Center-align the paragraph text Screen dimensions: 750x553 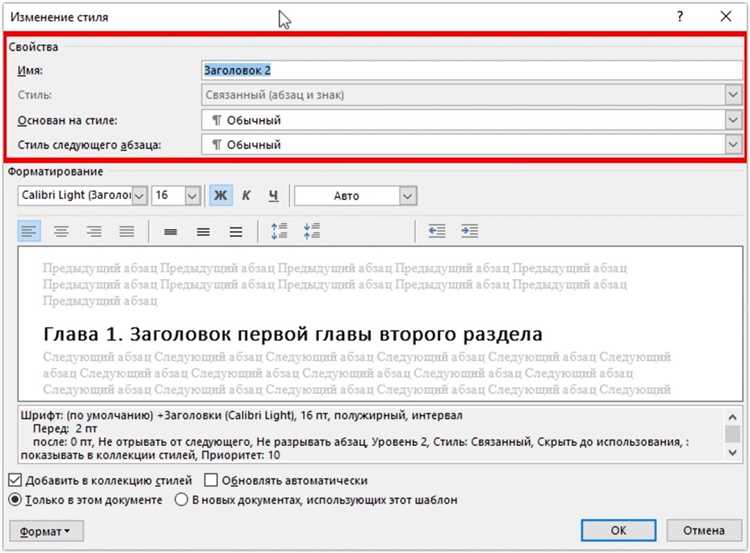coord(61,232)
